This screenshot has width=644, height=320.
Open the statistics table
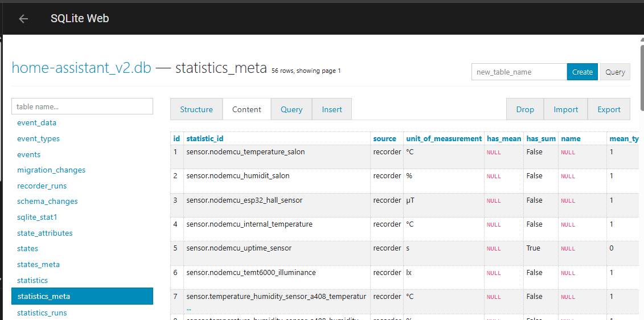(x=32, y=281)
